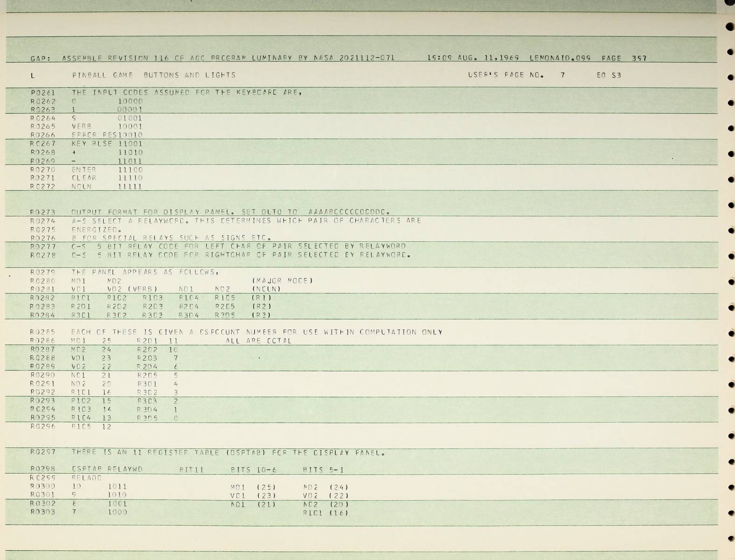Click 'KEY RLSE 11001' entry
This screenshot has width=735, height=560.
pos(107,144)
